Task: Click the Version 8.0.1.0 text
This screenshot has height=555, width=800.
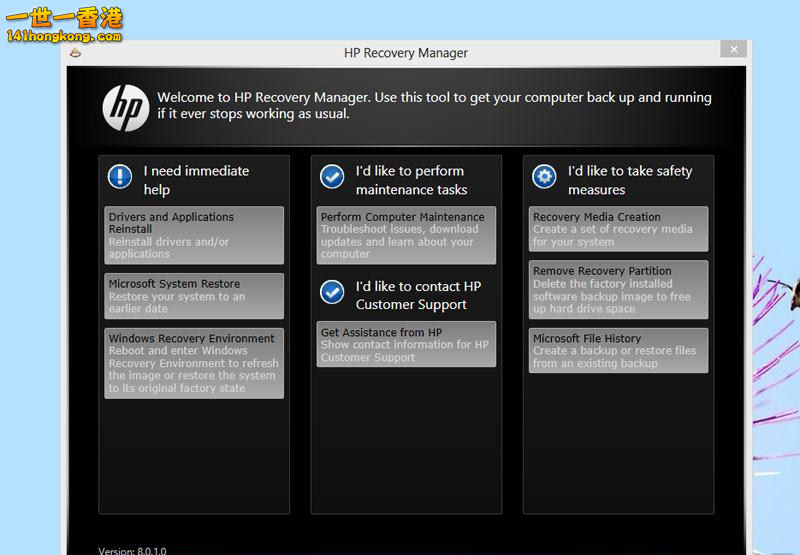Action: point(132,550)
